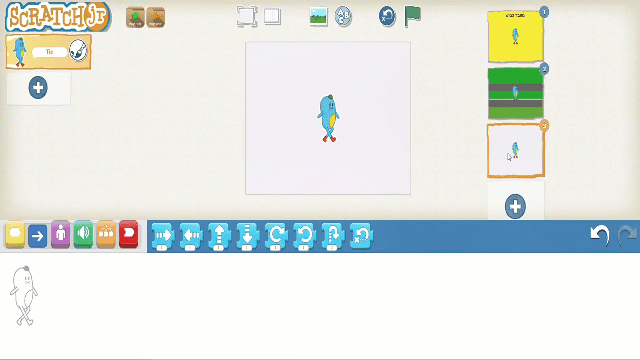Toggle the stage grid display

coord(272,16)
